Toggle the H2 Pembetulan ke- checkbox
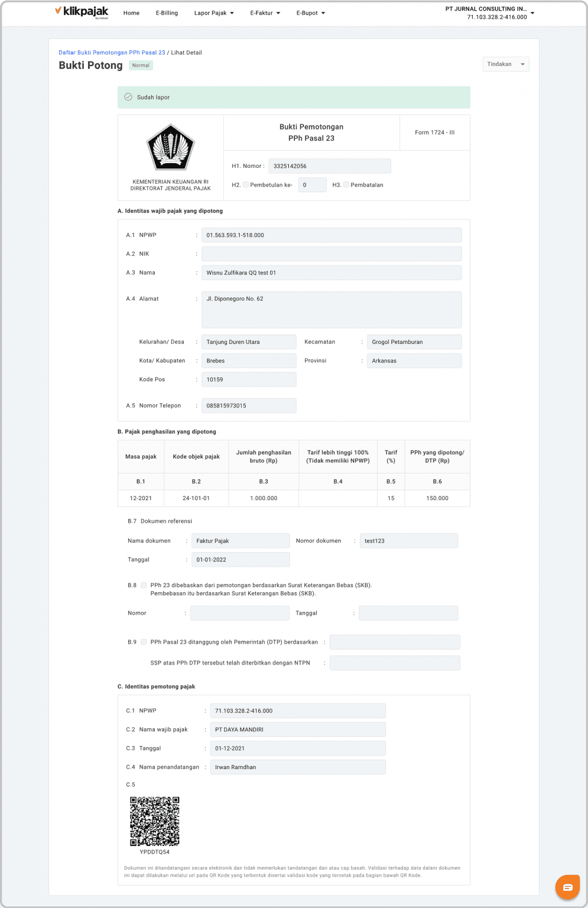The image size is (588, 908). pyautogui.click(x=246, y=184)
